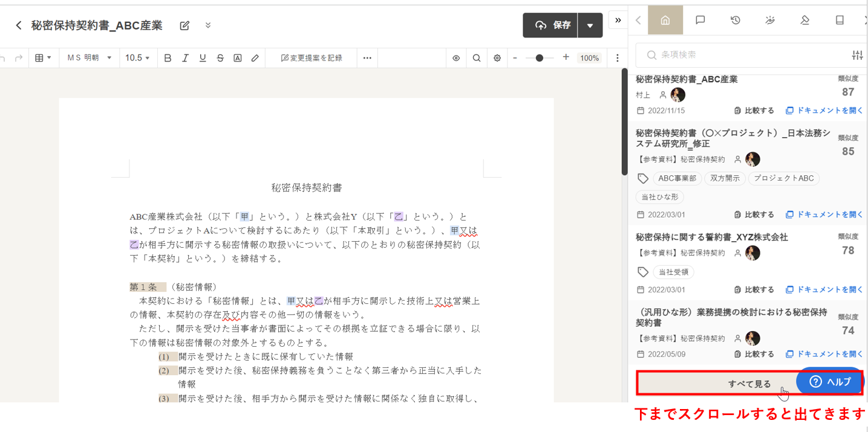Open the MS 明朝 font dropdown
Screen dimensions: 868x432
pos(90,58)
